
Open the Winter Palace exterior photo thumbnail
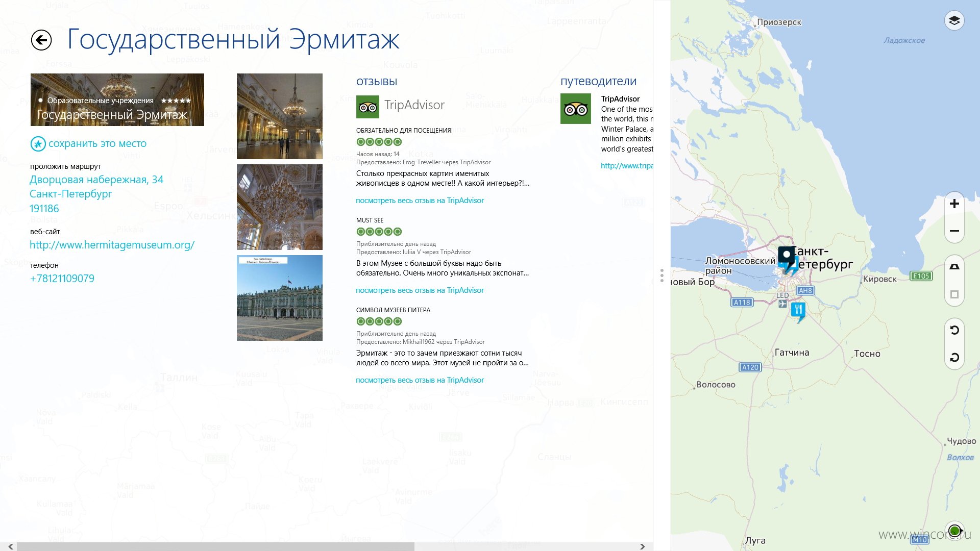280,298
